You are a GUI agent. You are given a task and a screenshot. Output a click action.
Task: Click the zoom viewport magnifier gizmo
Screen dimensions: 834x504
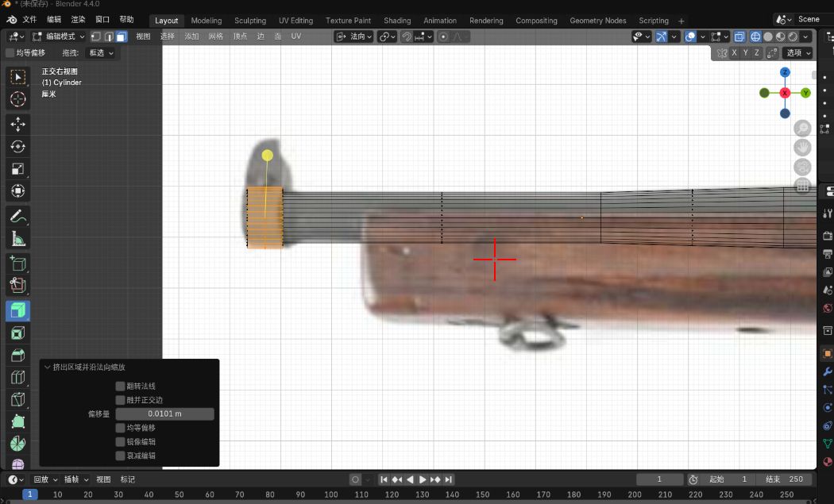pos(802,128)
